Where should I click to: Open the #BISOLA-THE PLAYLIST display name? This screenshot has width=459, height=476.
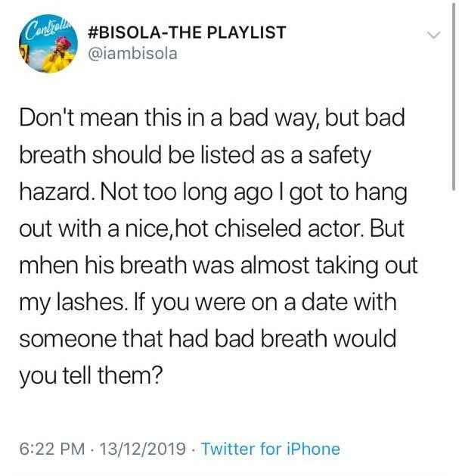click(187, 33)
